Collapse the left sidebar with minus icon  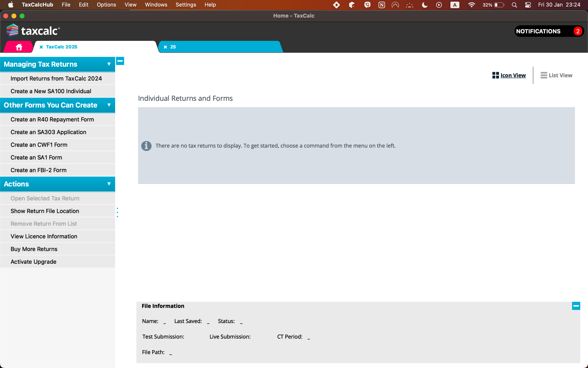tap(120, 61)
